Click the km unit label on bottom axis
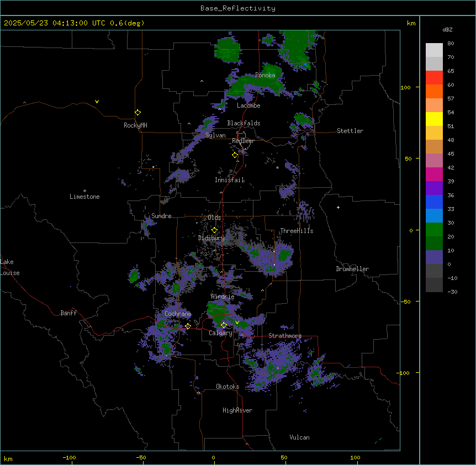The image size is (476, 465). [8, 458]
